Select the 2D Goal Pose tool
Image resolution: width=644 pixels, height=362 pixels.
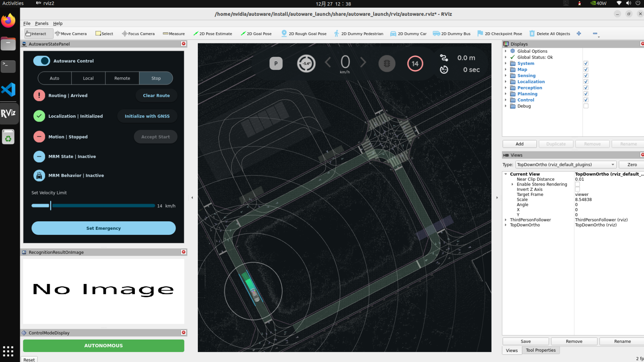[256, 33]
